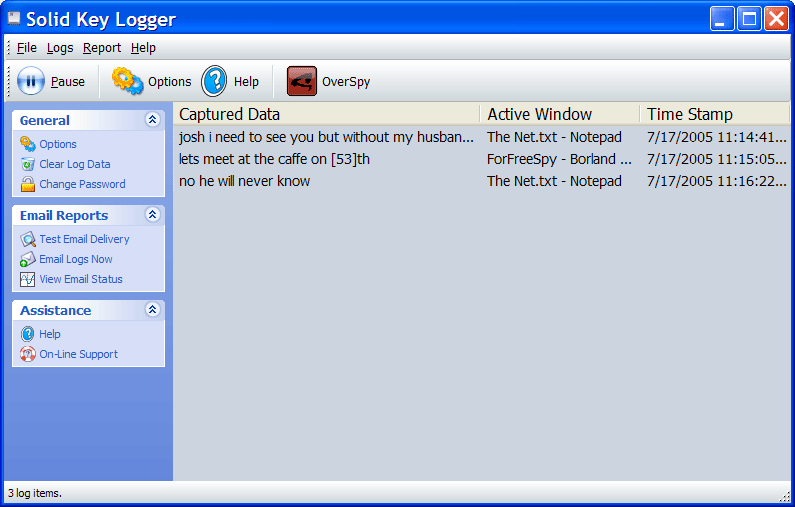The height and width of the screenshot is (507, 795).
Task: Open the Logs menu
Action: (x=60, y=48)
